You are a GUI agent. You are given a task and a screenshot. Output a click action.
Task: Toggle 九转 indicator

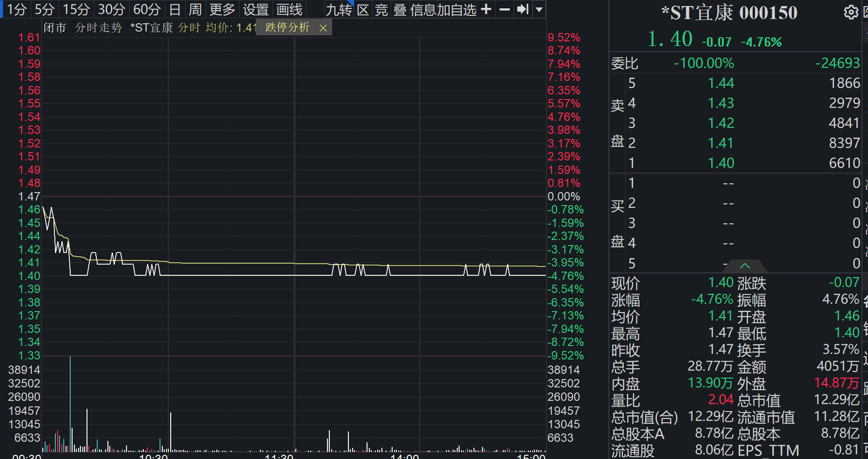pos(339,9)
